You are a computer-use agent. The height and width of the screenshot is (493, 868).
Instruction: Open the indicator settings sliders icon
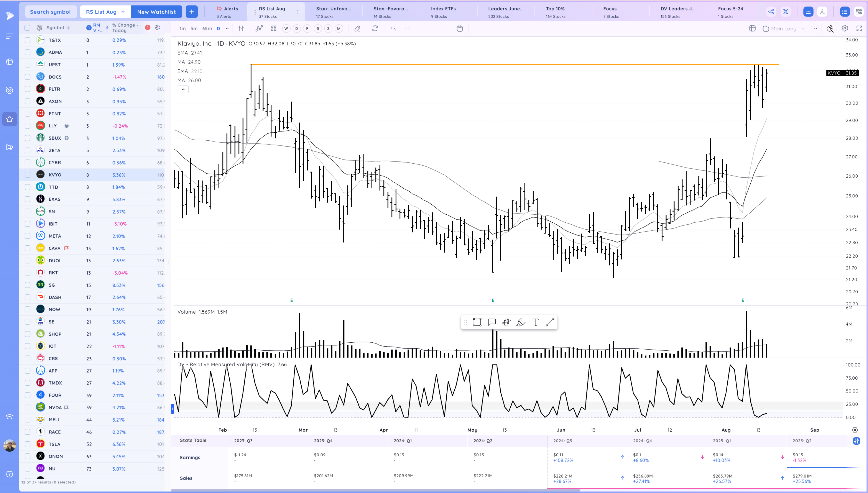click(241, 28)
